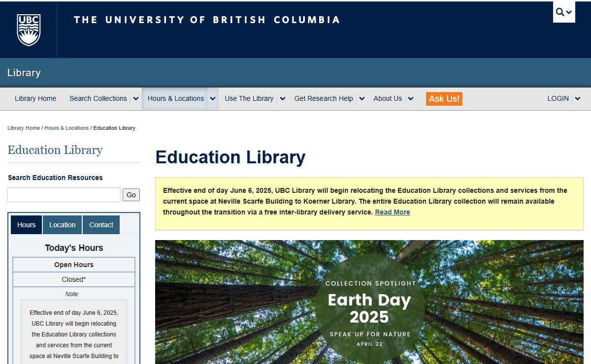Click the UBC crest logo
The width and height of the screenshot is (591, 364).
(29, 30)
